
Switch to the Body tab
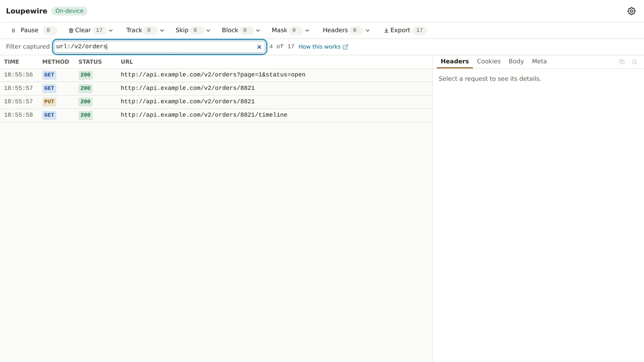(516, 61)
